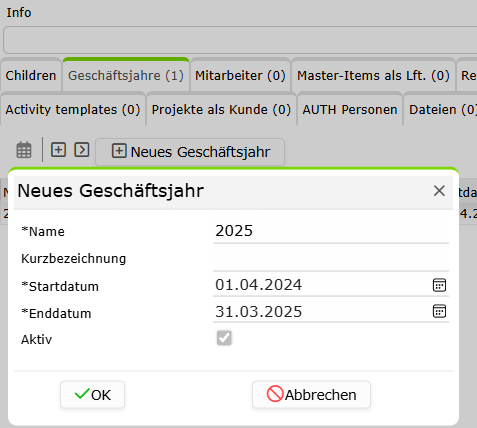Screen dimensions: 477x428
Task: Confirm with the OK button
Action: pyautogui.click(x=92, y=395)
